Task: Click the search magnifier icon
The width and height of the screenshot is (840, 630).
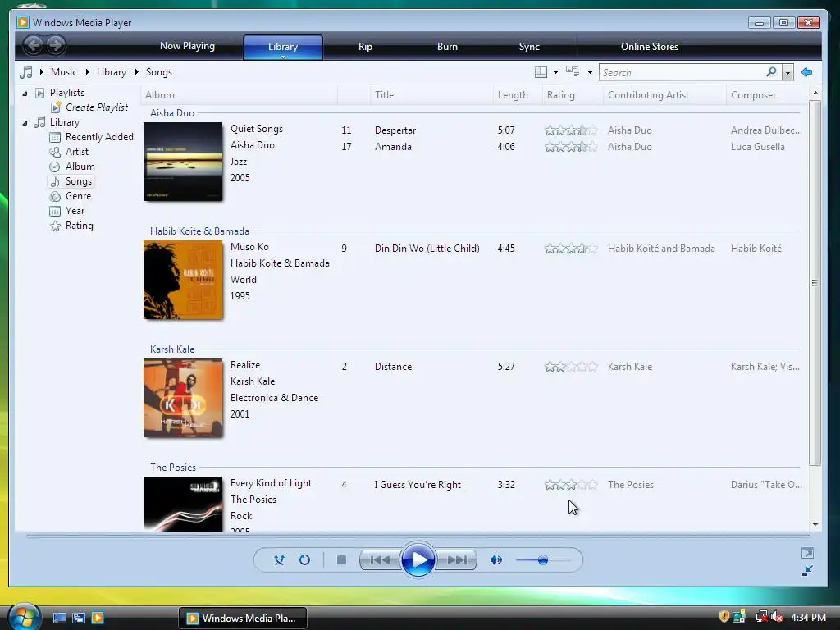Action: 771,72
